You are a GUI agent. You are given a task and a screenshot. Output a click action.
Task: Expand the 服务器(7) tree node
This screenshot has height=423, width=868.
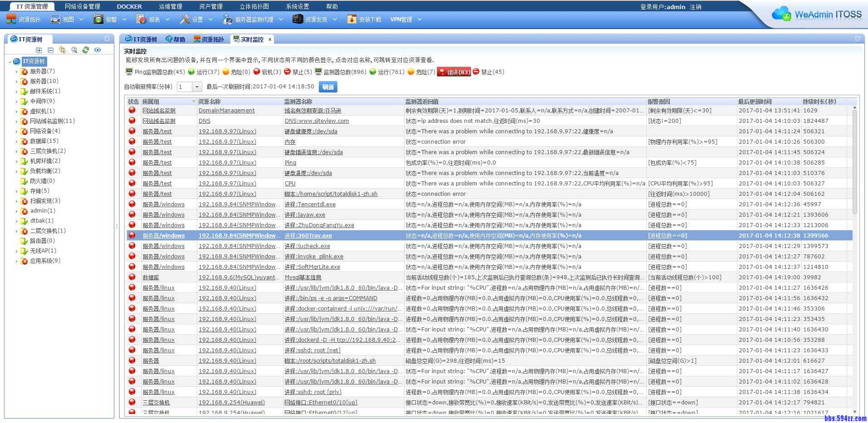(17, 71)
